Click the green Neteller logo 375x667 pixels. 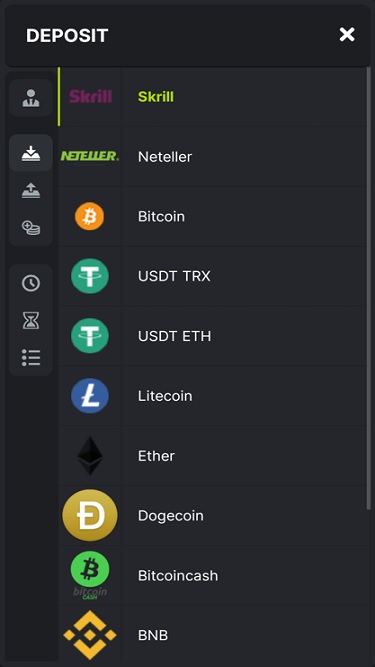[x=90, y=157]
